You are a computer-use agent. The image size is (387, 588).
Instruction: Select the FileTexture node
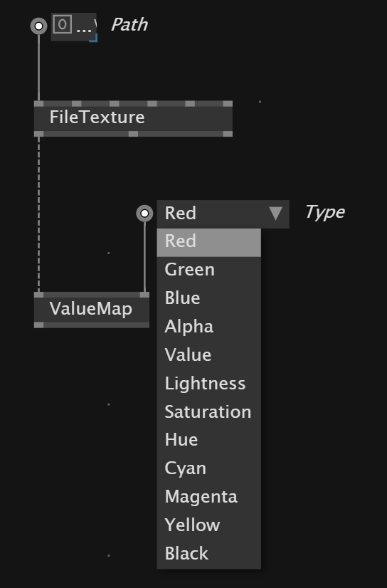(133, 118)
